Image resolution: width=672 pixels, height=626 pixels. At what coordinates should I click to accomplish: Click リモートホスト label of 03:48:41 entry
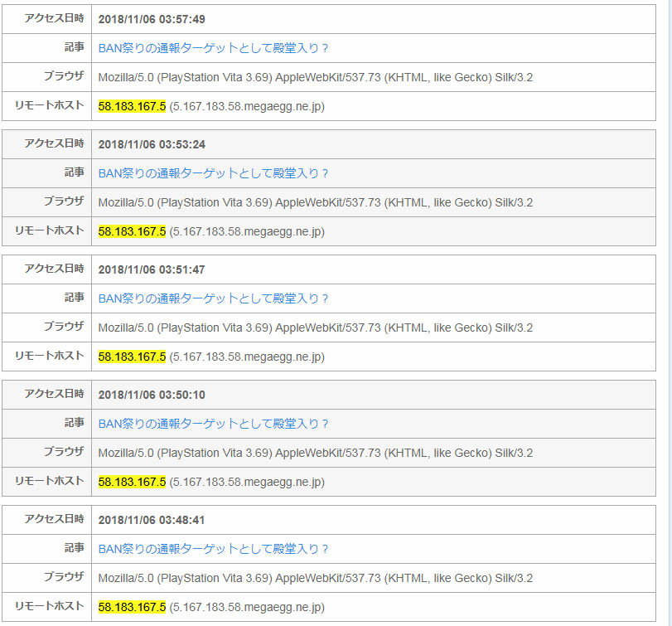coord(49,606)
